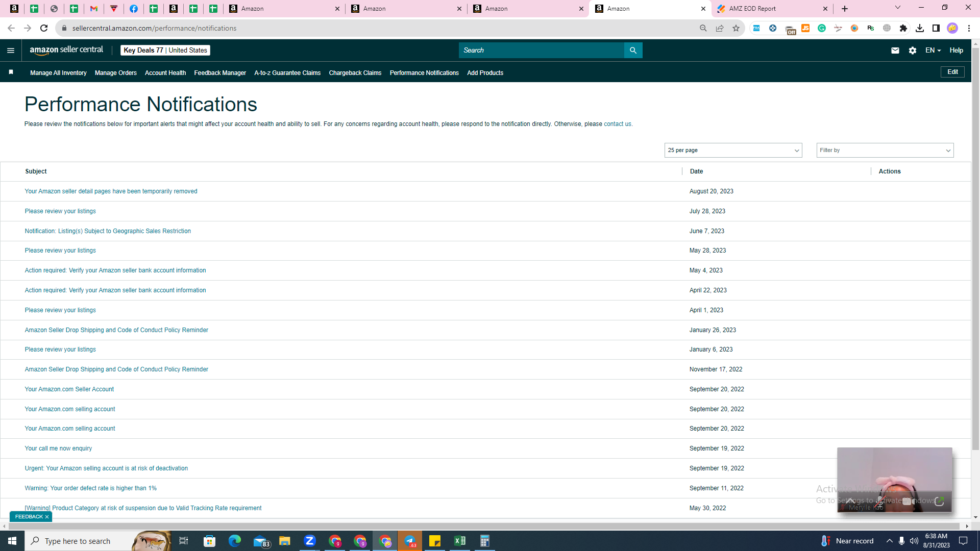The height and width of the screenshot is (551, 980).
Task: Close the FEEDBACK tab with its X
Action: 47,517
